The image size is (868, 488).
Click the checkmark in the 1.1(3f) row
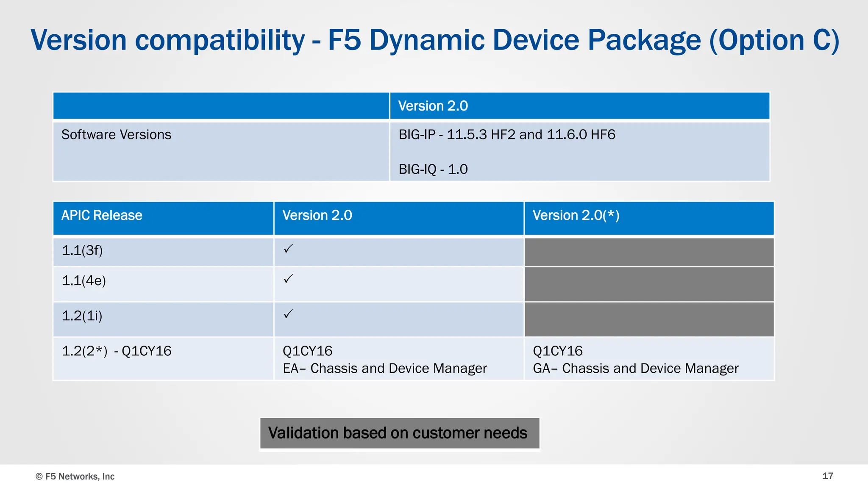(x=288, y=249)
